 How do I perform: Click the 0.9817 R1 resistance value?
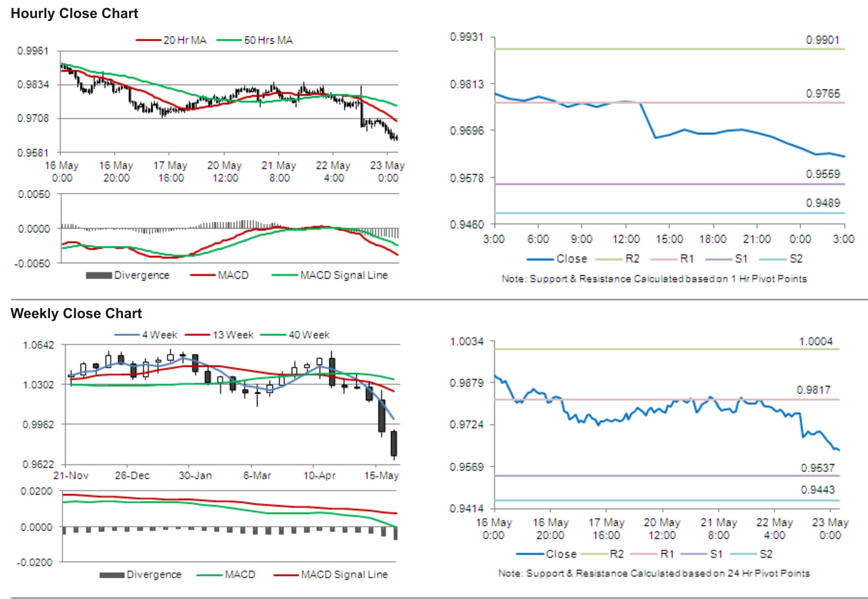[x=814, y=390]
